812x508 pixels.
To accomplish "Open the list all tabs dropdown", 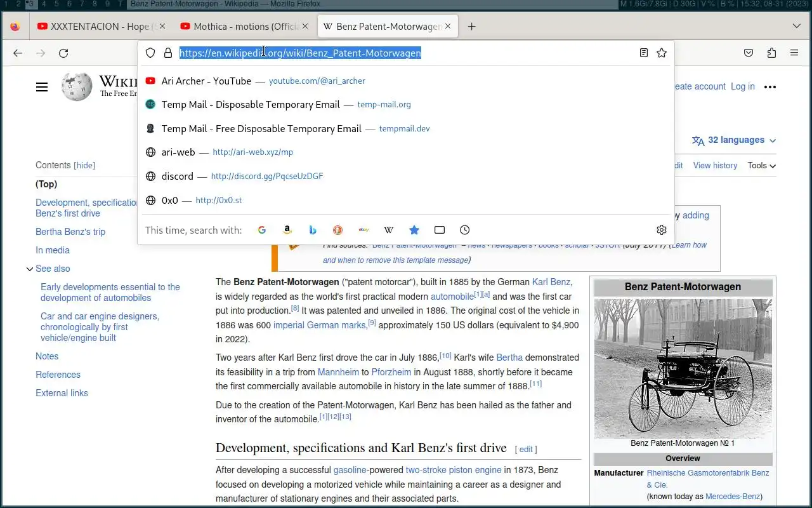I will (x=797, y=27).
